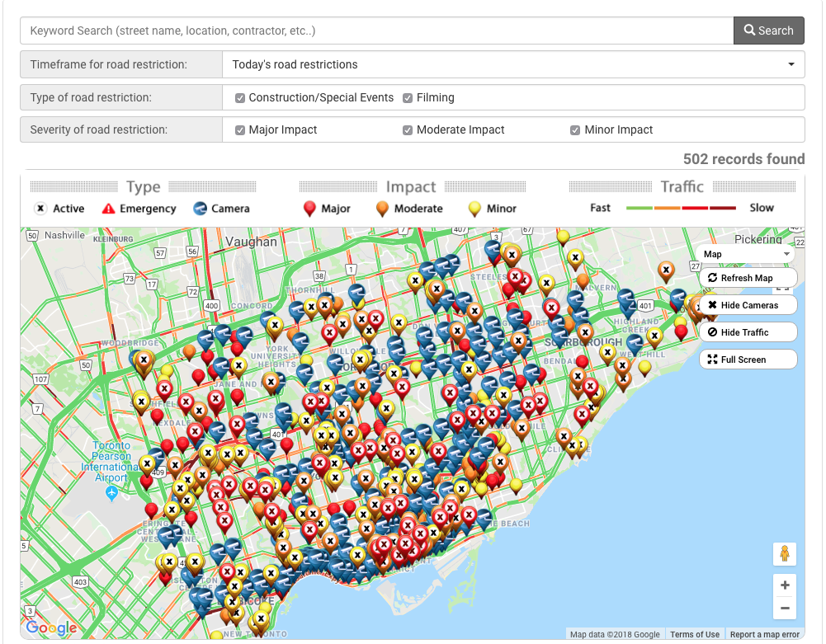Screen dimensions: 826x644
Task: Open the Terms of Use page
Action: [x=695, y=634]
